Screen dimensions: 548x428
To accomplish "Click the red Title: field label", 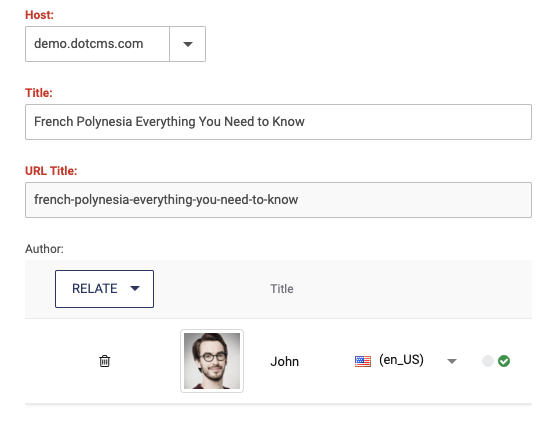I will [38, 93].
